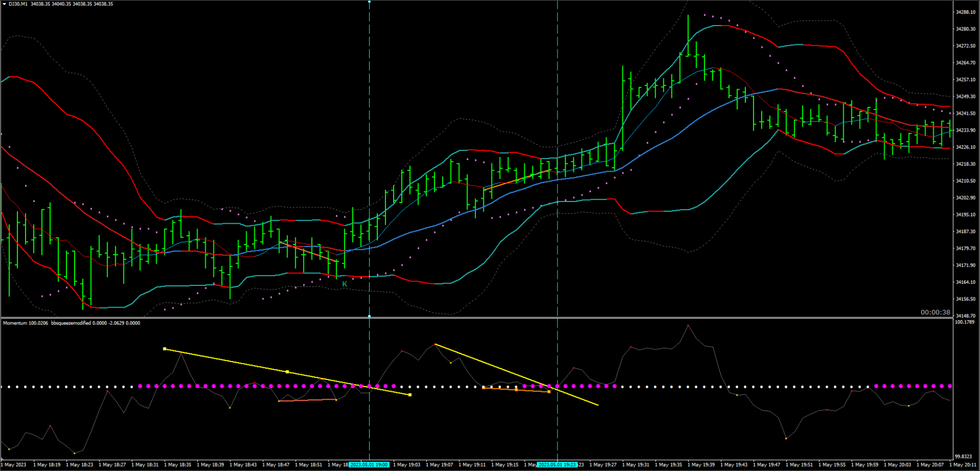Click the 99.8323 momentum scale value

click(x=965, y=456)
